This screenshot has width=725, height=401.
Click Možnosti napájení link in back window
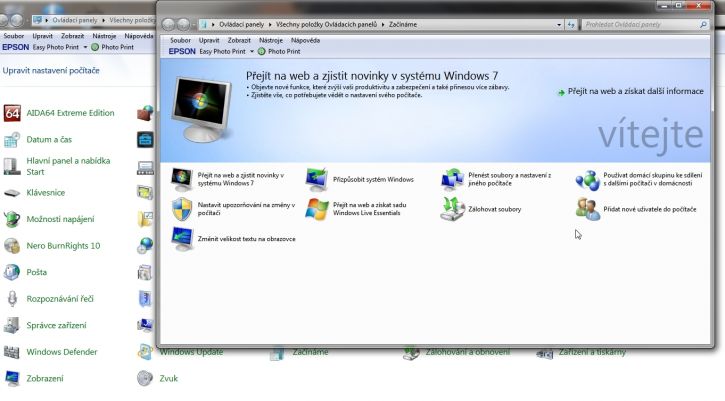click(60, 219)
